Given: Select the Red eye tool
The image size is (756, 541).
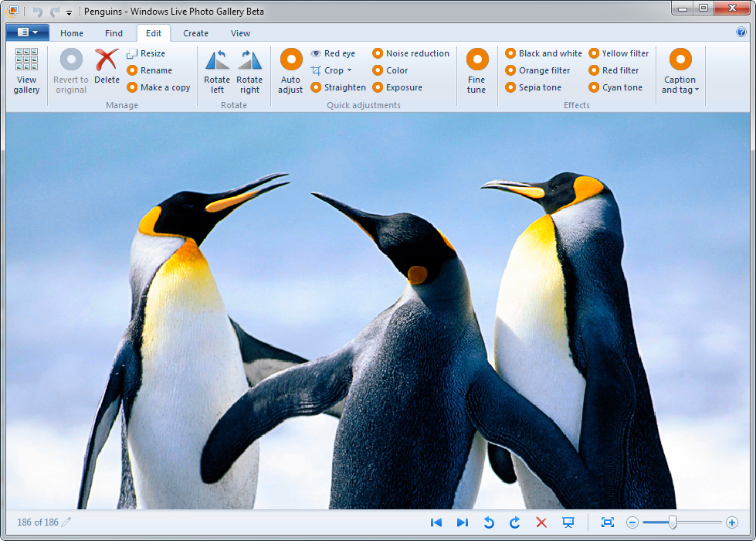Looking at the screenshot, I should 333,53.
